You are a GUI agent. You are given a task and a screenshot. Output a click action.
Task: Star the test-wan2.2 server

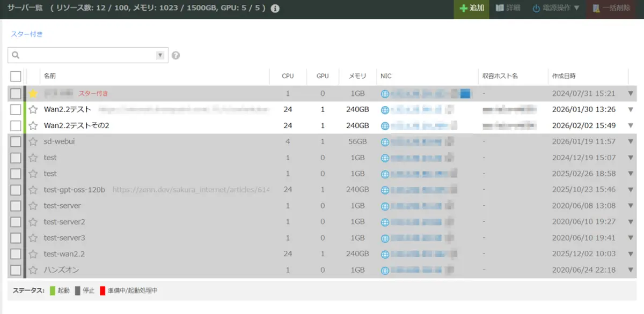pyautogui.click(x=33, y=254)
